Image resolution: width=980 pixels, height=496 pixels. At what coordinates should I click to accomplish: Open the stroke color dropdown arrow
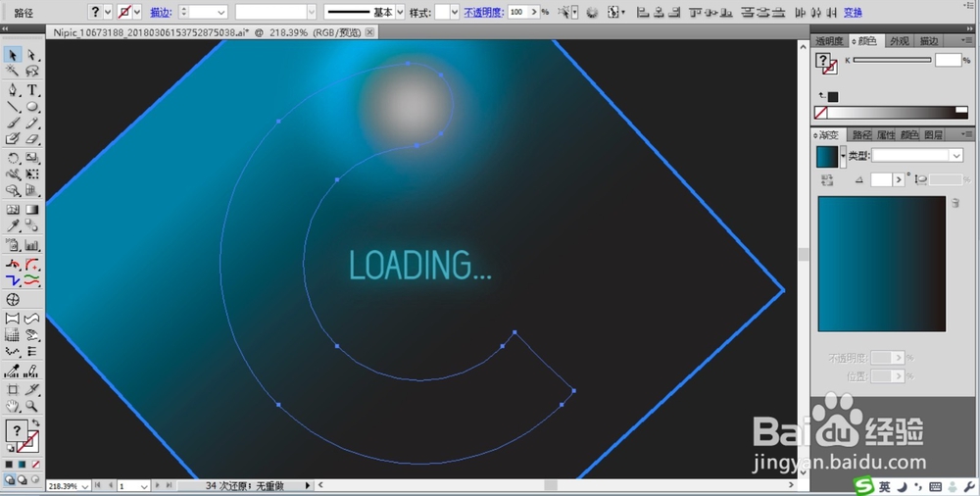[x=137, y=12]
